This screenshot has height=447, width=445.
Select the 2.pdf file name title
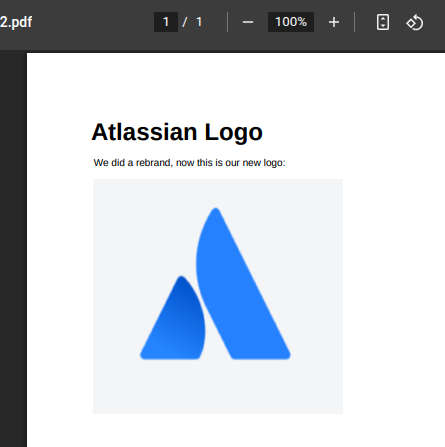pos(16,22)
